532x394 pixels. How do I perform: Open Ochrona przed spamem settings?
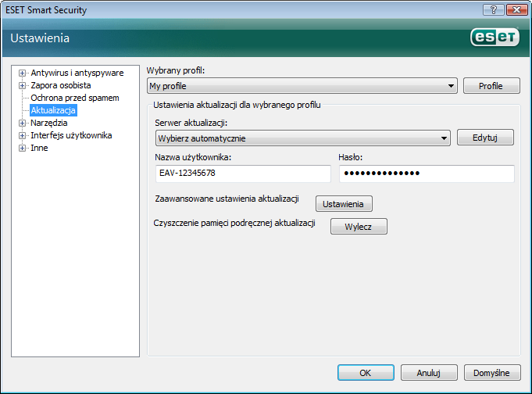click(75, 98)
